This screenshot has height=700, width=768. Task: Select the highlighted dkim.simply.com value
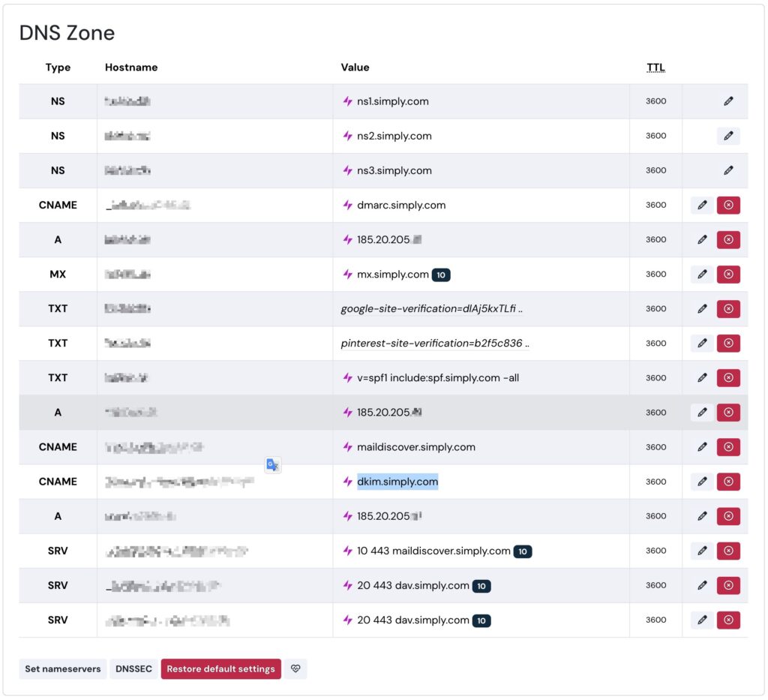(397, 482)
